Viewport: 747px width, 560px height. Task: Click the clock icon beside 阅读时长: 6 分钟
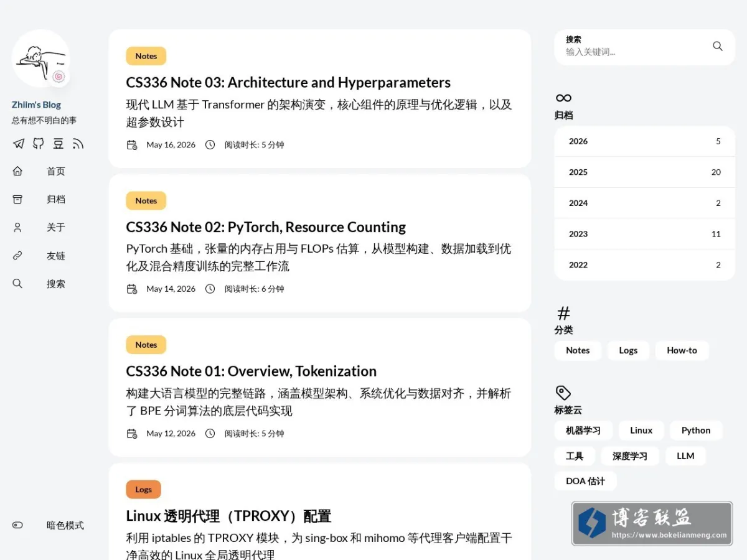tap(210, 289)
